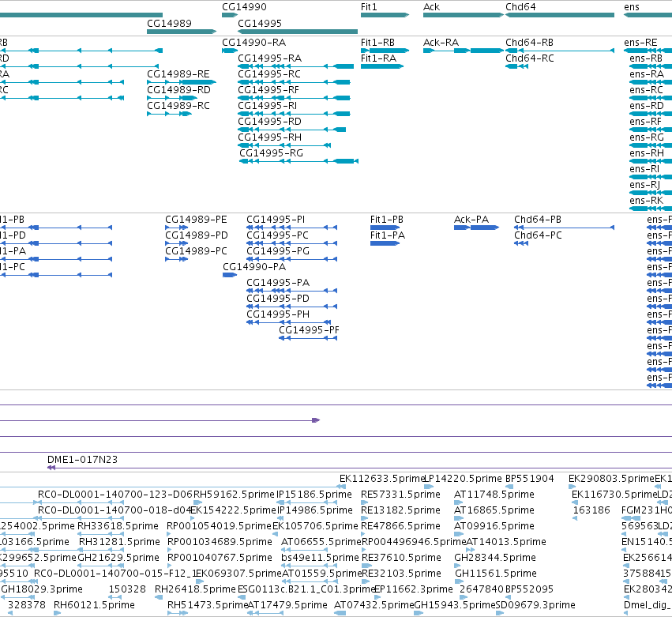Click protein CG14995-PD
This screenshot has height=617, width=672.
click(292, 307)
